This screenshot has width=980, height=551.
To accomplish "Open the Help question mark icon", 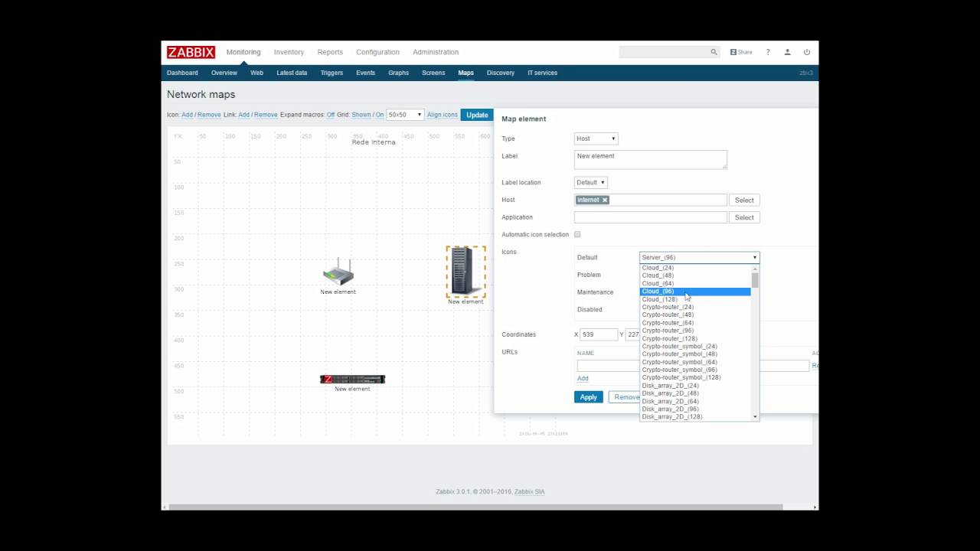I will [x=768, y=52].
